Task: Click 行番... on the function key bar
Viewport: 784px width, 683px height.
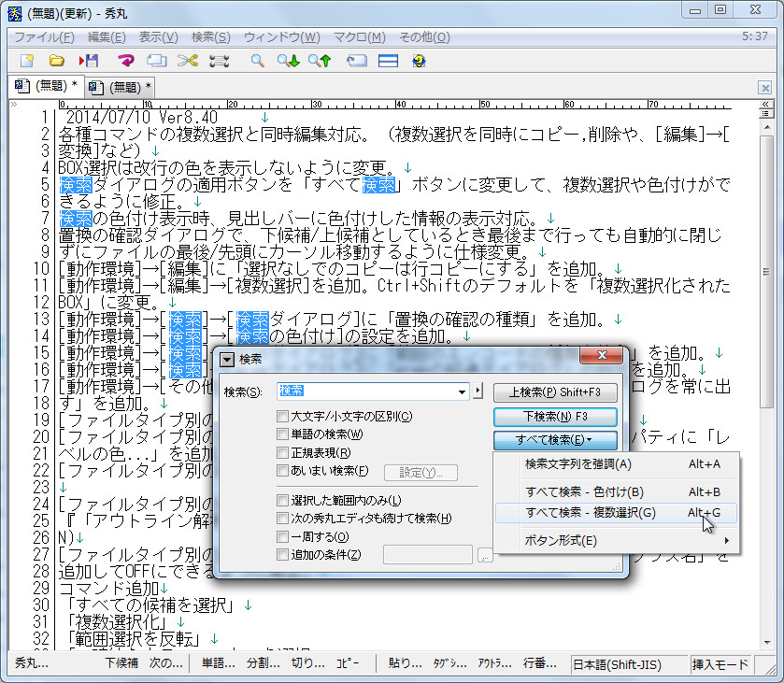Action: point(539,663)
